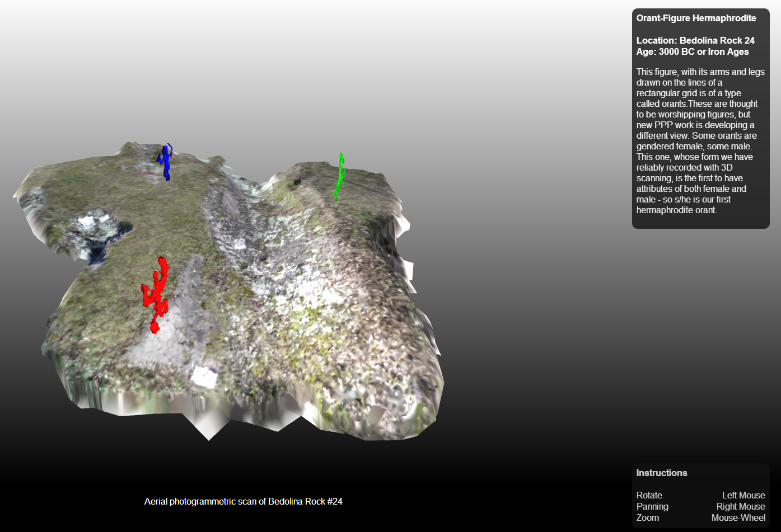Click the Panning instruction label
This screenshot has width=781, height=532.
point(652,506)
